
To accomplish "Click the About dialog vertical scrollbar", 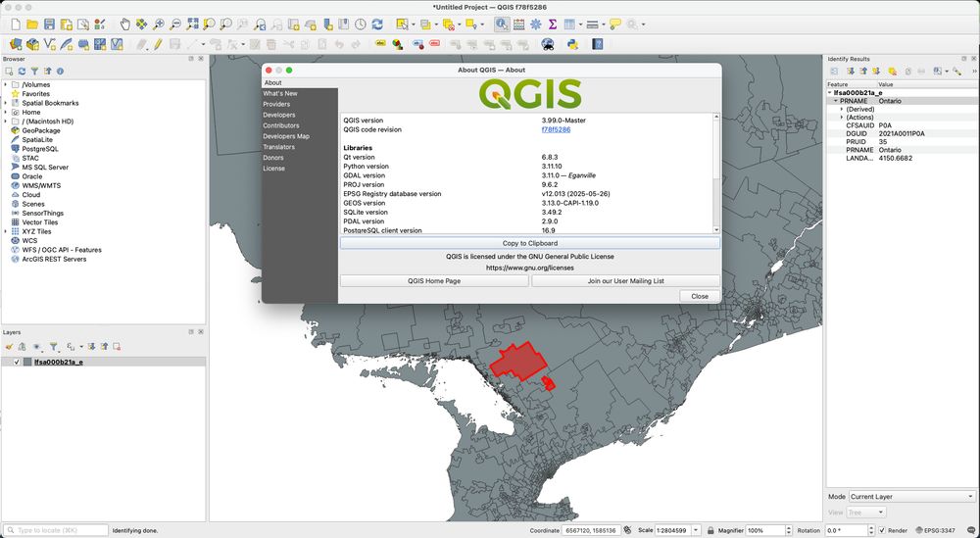I will (x=716, y=173).
